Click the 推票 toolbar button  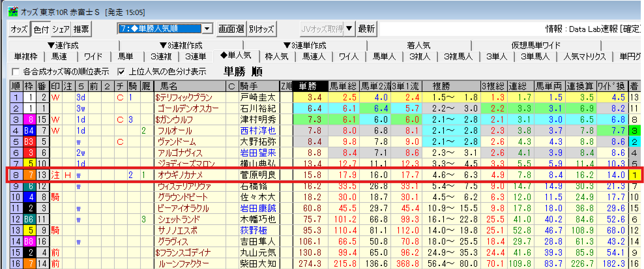[81, 29]
